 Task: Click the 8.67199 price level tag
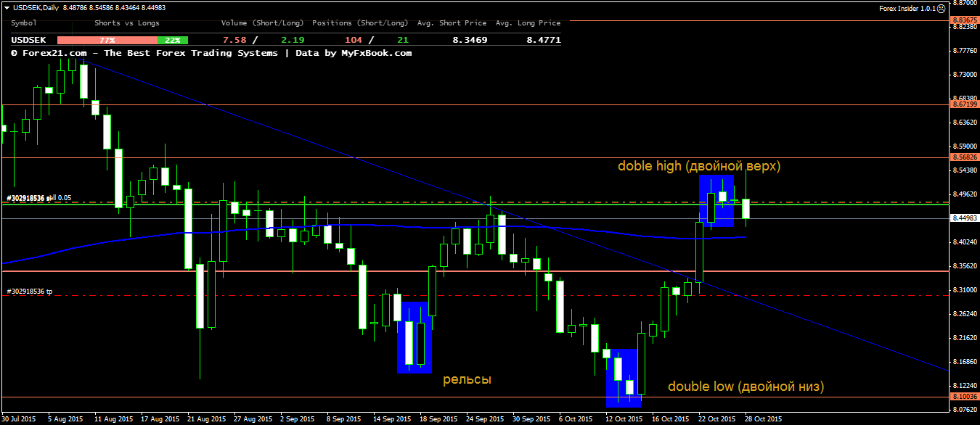964,104
